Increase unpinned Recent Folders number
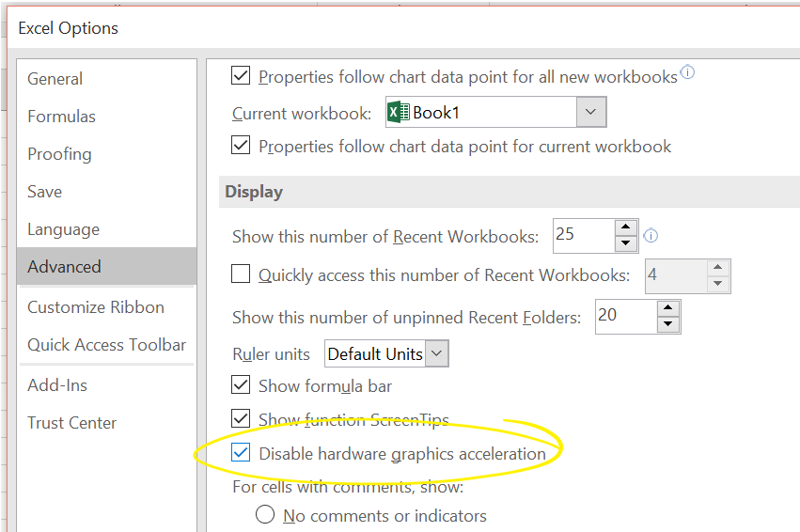800x532 pixels. point(668,308)
